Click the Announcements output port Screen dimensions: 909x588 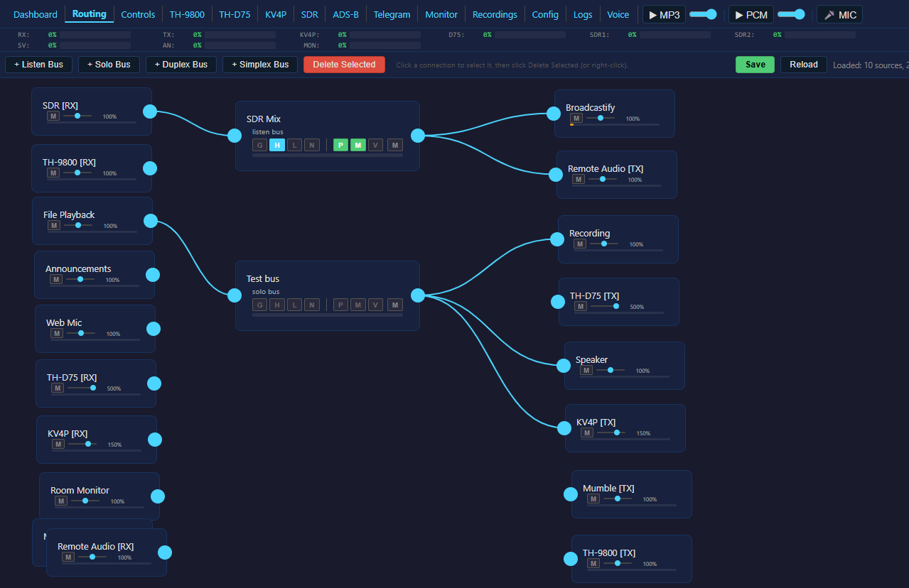(x=153, y=274)
